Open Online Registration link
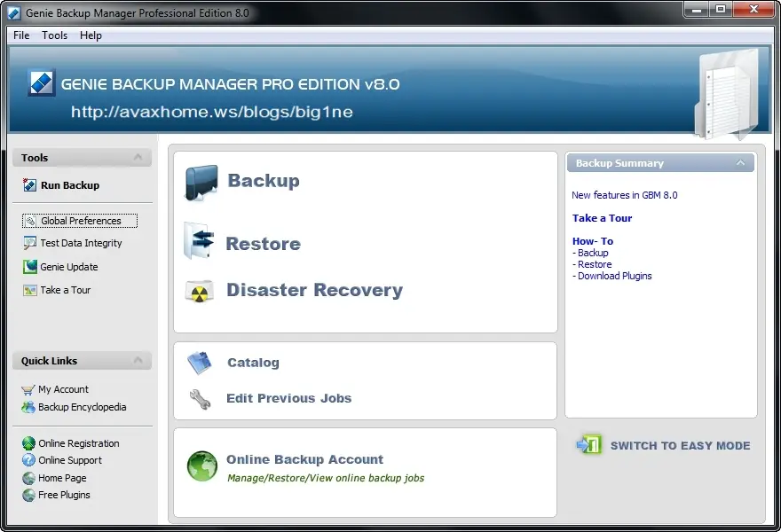This screenshot has width=781, height=532. [79, 443]
